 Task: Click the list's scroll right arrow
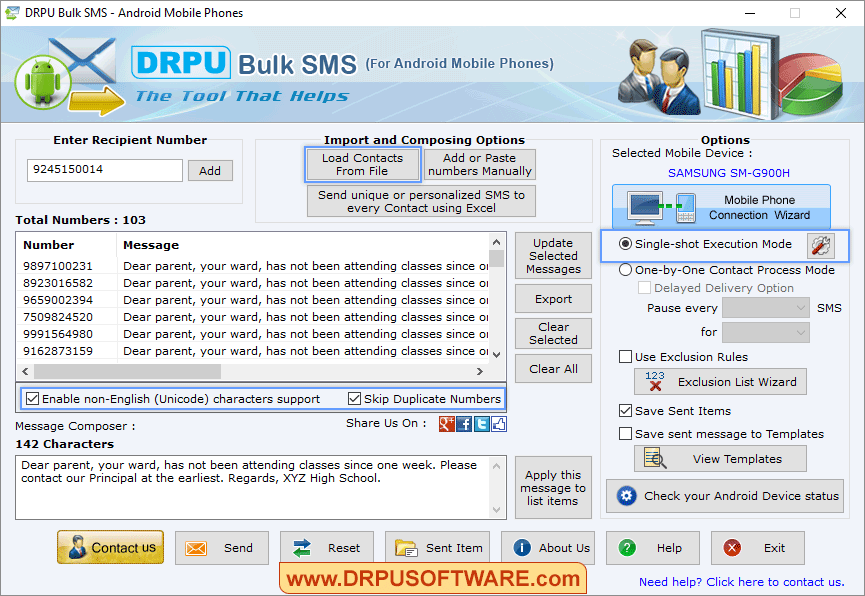point(480,371)
